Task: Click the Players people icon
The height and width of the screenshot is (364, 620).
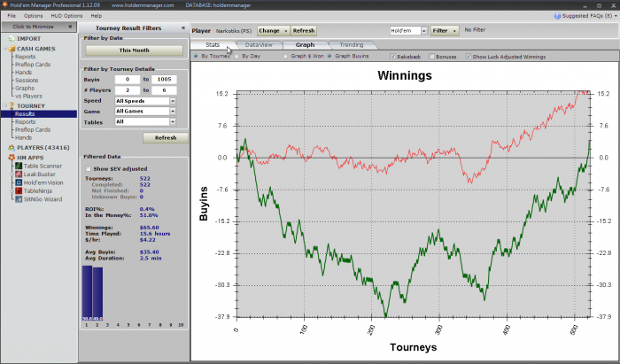Action: click(12, 147)
